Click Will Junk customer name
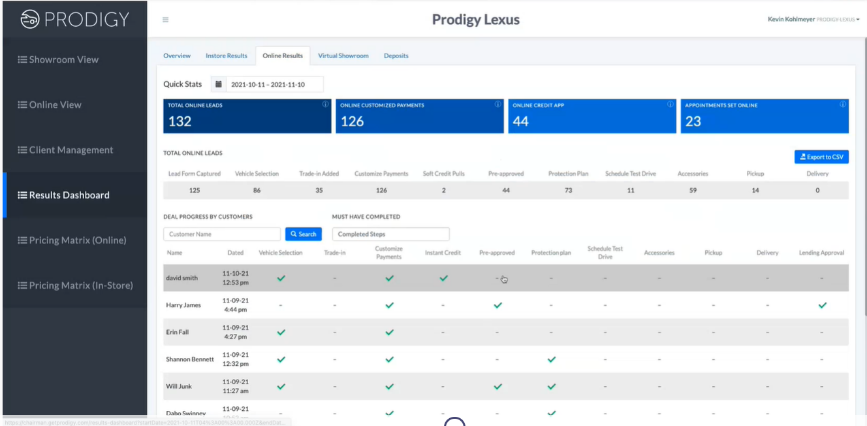 [179, 387]
